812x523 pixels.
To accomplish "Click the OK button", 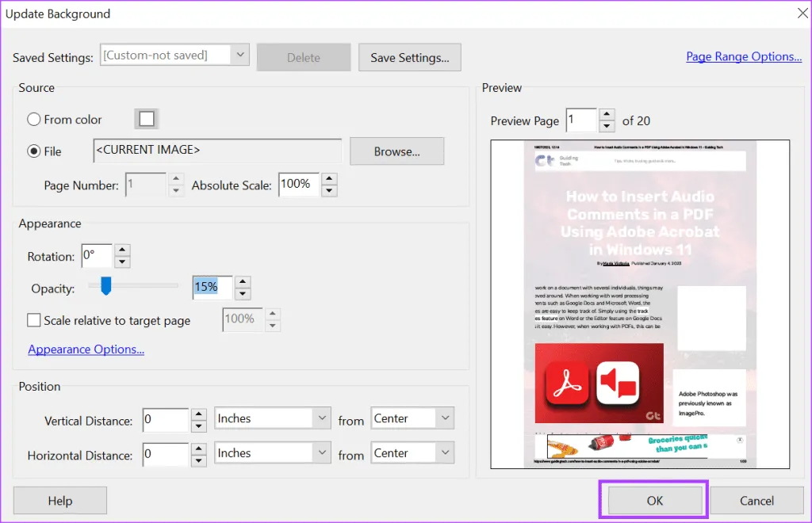I will (x=654, y=501).
